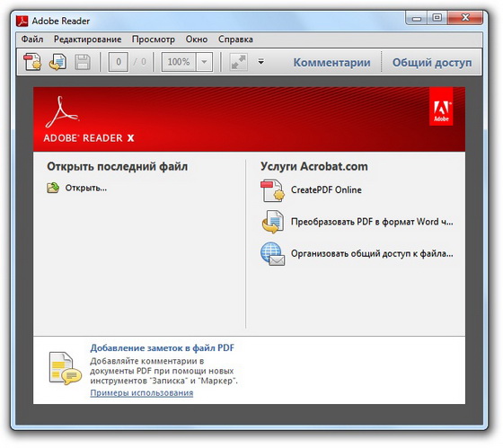The width and height of the screenshot is (503, 448).
Task: Expand the toolbar customize arrow
Action: coord(261,62)
